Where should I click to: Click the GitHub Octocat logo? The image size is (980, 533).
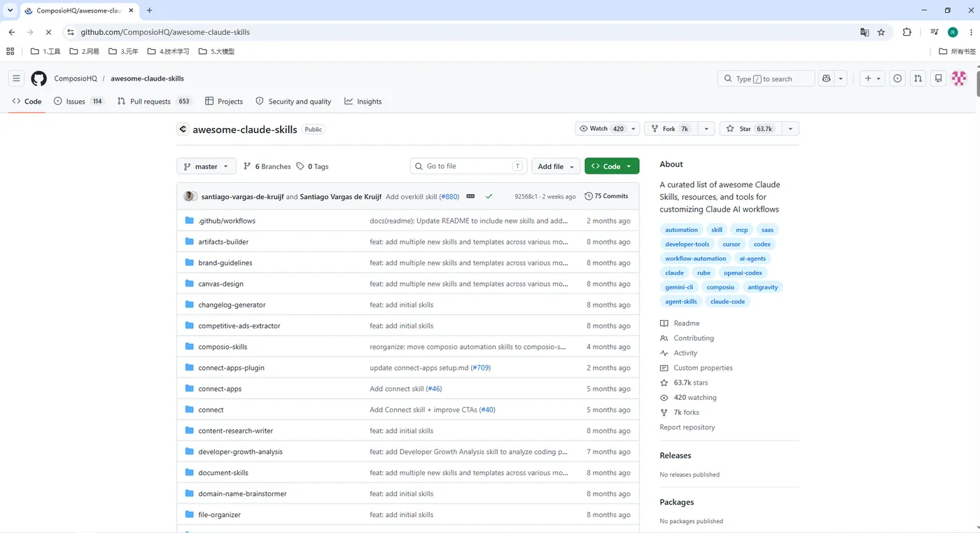point(39,78)
